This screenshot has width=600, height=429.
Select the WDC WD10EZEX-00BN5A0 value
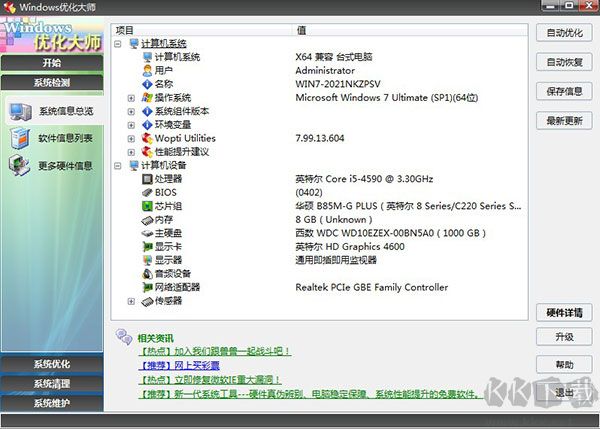[390, 233]
